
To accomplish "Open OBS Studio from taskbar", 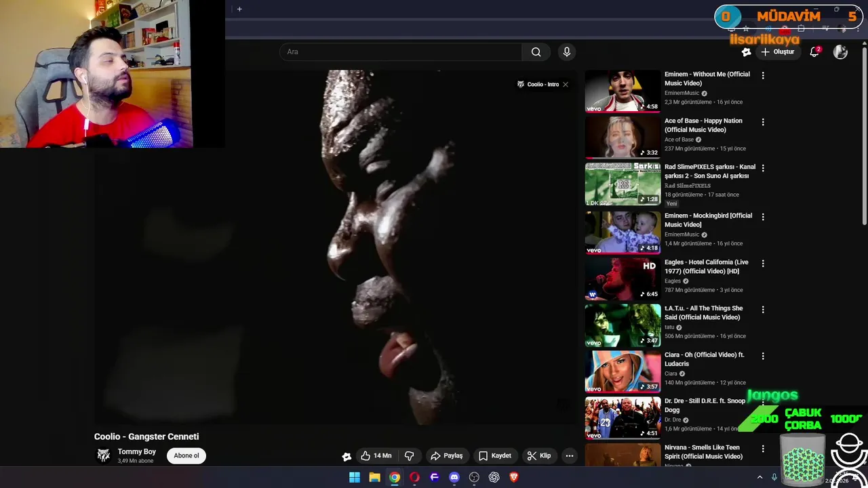I will [x=474, y=477].
